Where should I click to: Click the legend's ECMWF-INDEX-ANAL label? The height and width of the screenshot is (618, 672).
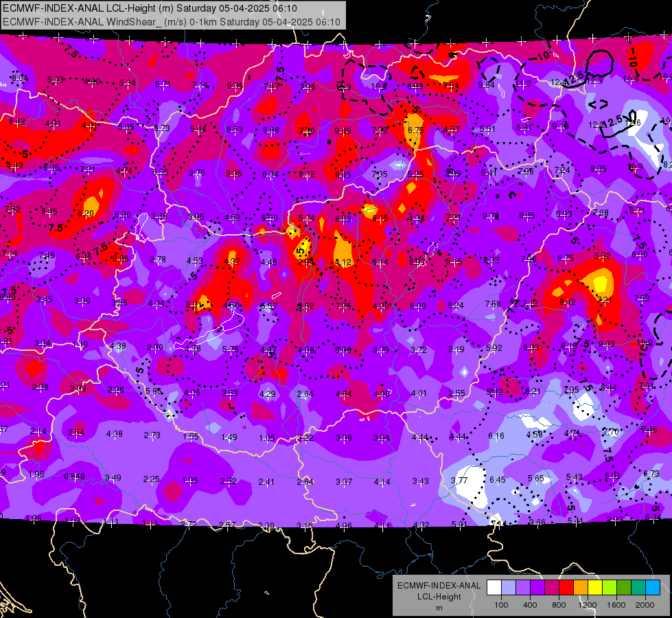pos(439,586)
